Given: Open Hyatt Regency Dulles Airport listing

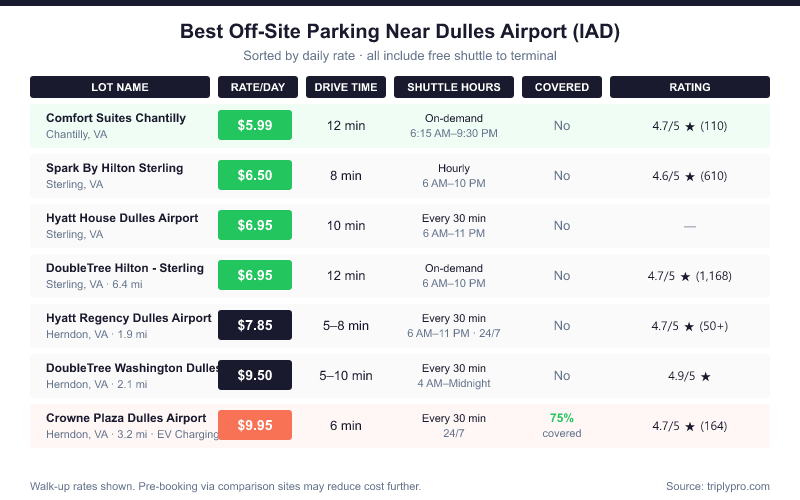Looking at the screenshot, I should point(129,318).
